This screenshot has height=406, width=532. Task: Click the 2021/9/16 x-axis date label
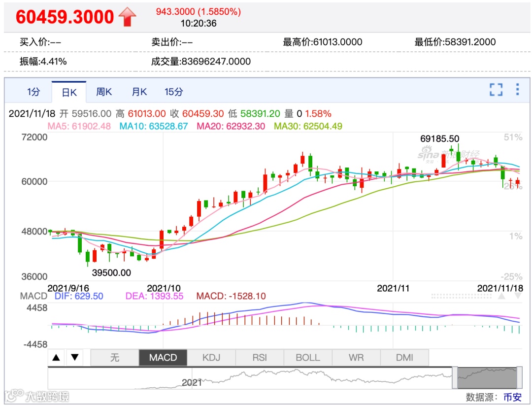[x=68, y=289]
